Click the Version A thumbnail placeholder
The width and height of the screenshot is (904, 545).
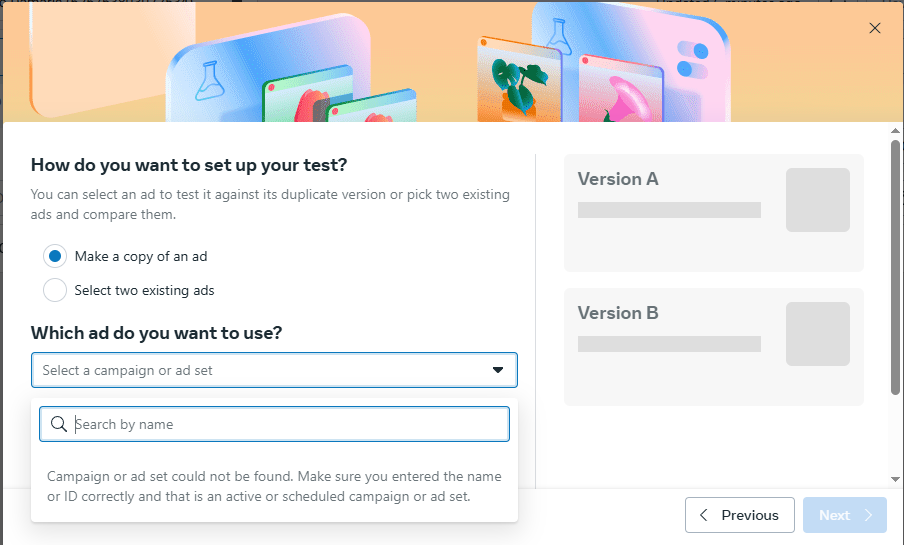817,200
